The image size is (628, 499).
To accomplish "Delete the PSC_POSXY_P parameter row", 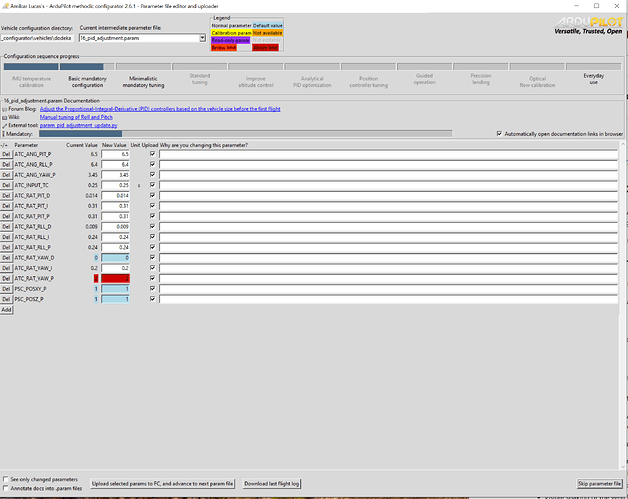I will tap(6, 289).
